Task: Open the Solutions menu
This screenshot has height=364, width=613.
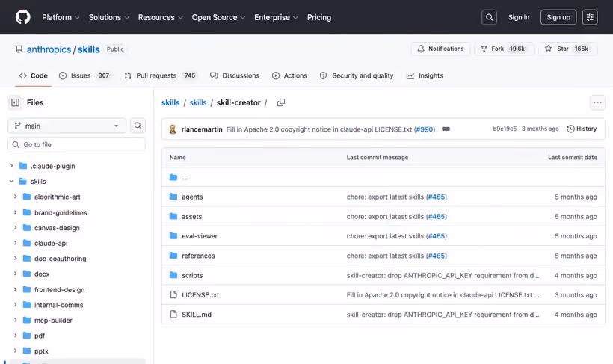Action: pyautogui.click(x=108, y=17)
